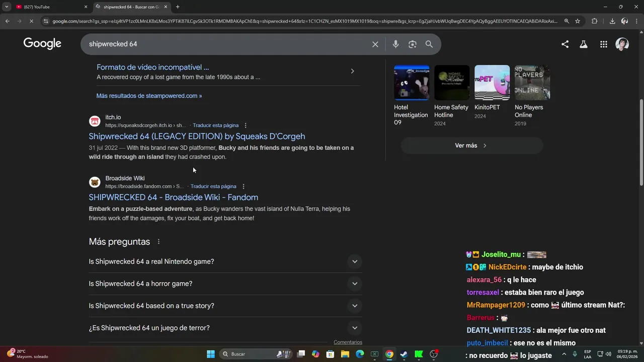Close the shipwrecked 64 tab

(166, 7)
